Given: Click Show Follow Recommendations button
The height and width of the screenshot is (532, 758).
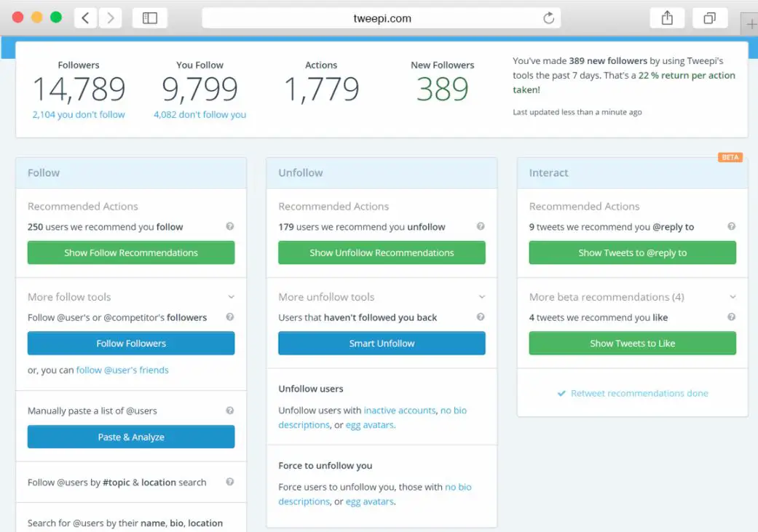Looking at the screenshot, I should [x=131, y=253].
